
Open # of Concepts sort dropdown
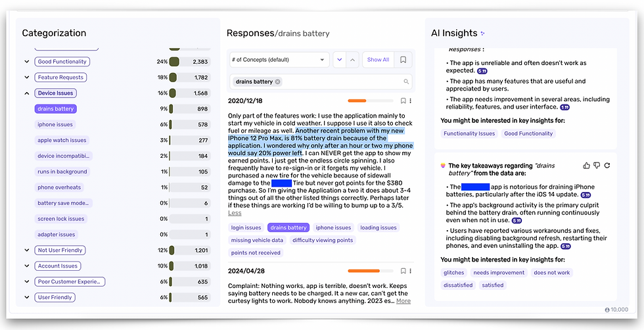[279, 60]
